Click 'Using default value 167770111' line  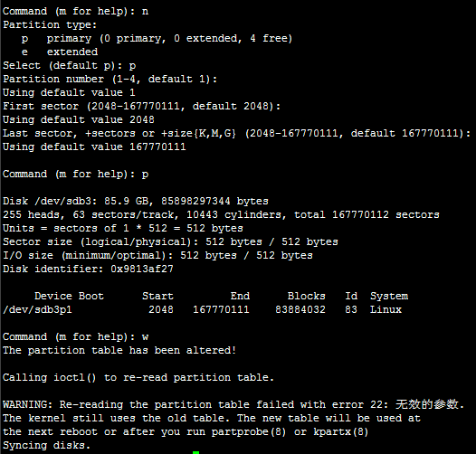tap(94, 147)
